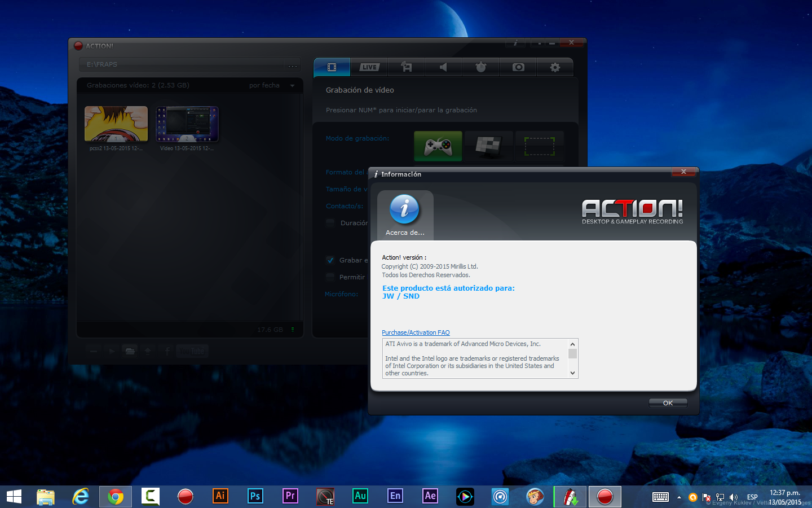The width and height of the screenshot is (812, 508).
Task: Select the active desktop recording mode icon
Action: (488, 146)
